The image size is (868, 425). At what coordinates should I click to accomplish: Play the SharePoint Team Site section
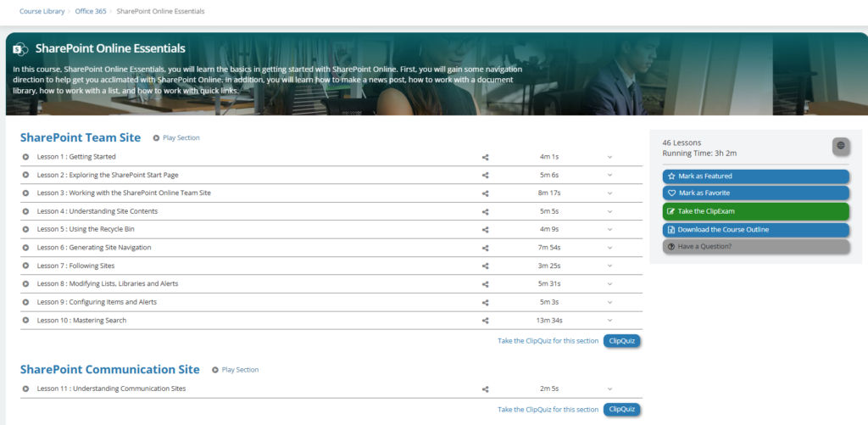tap(176, 137)
